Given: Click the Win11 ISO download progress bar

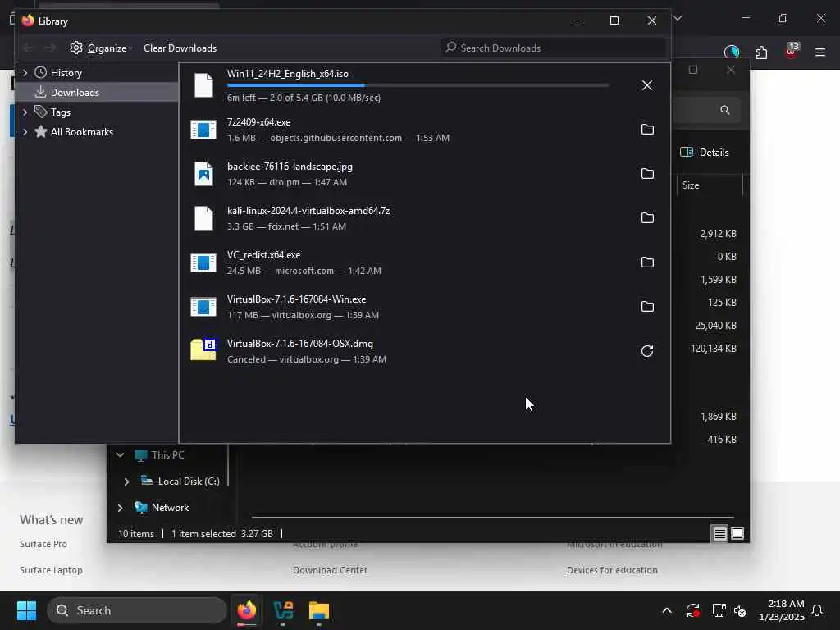Looking at the screenshot, I should [x=418, y=85].
